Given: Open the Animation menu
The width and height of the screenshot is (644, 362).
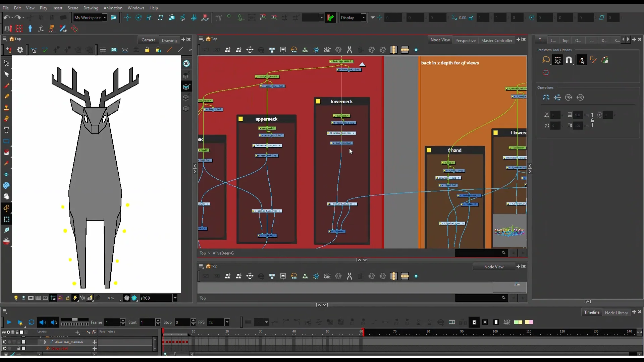Looking at the screenshot, I should (x=113, y=8).
